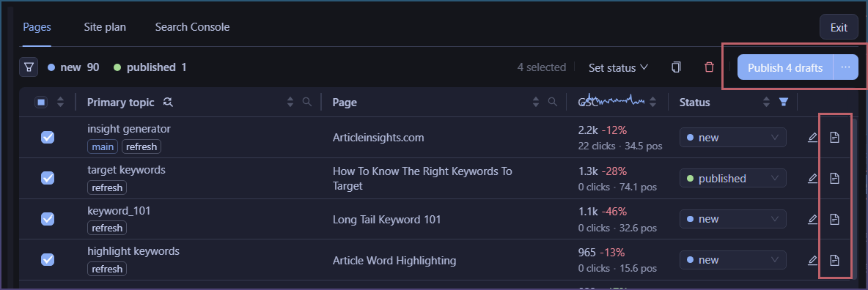Edit the insight generator row with pencil

pos(812,137)
